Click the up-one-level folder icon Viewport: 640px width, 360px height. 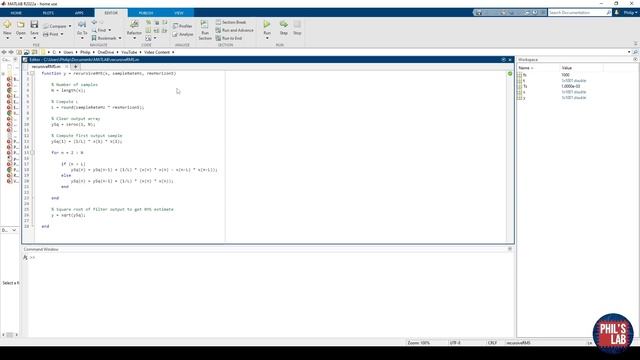pos(19,52)
